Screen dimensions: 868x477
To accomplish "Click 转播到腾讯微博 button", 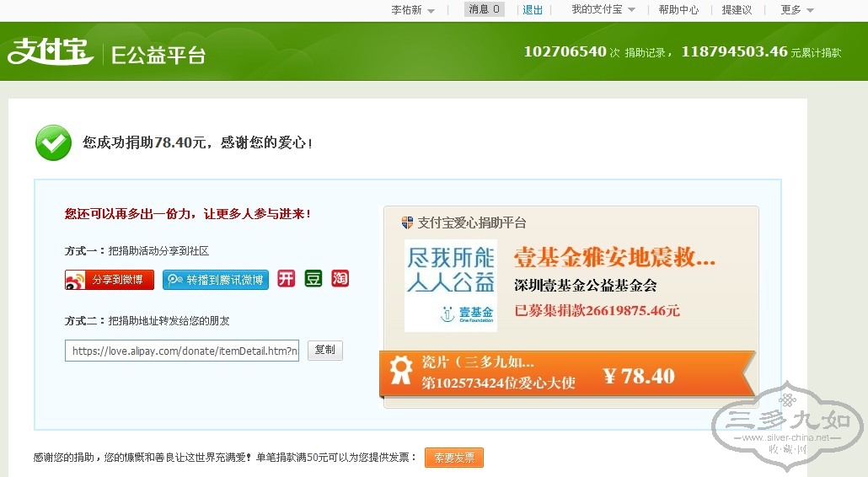I will coord(216,280).
